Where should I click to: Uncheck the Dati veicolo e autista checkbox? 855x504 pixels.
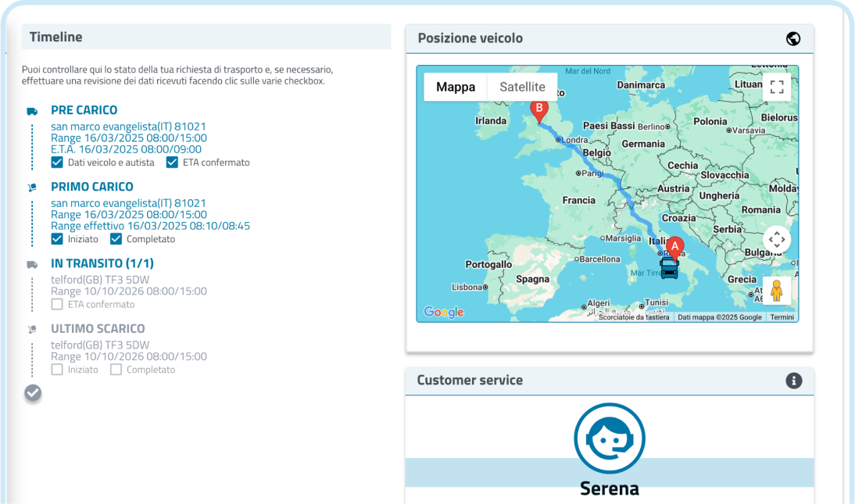coord(57,163)
